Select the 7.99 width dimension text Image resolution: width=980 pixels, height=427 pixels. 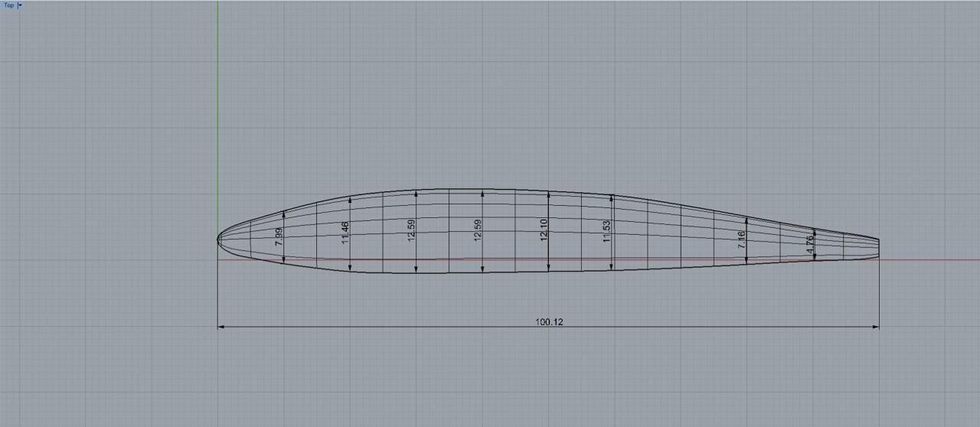(x=279, y=236)
